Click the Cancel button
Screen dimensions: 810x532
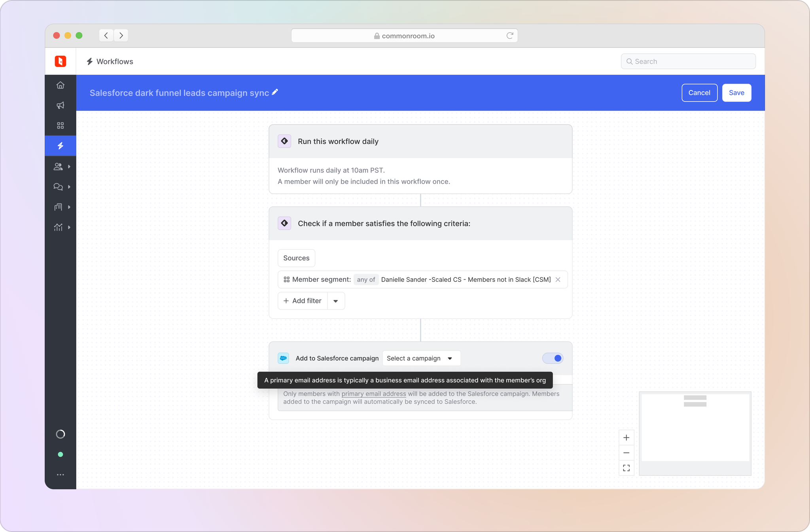(x=699, y=92)
